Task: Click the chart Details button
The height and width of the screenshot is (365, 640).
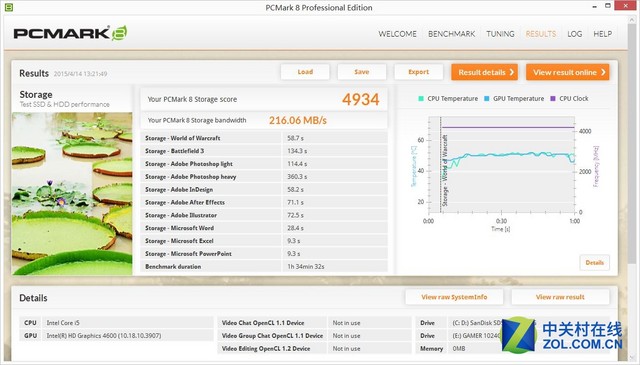Action: pyautogui.click(x=594, y=263)
